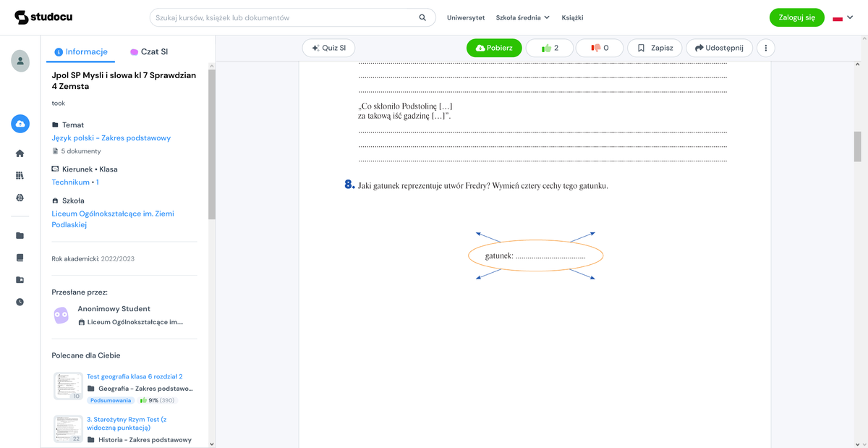Click the Podsumowania tag
This screenshot has height=448, width=868.
[x=111, y=400]
